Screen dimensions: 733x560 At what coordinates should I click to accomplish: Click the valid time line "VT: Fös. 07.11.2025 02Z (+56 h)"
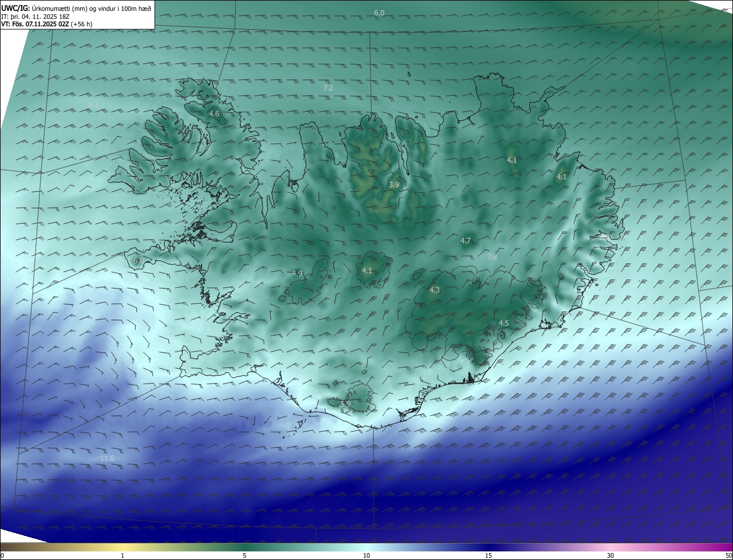[x=47, y=24]
